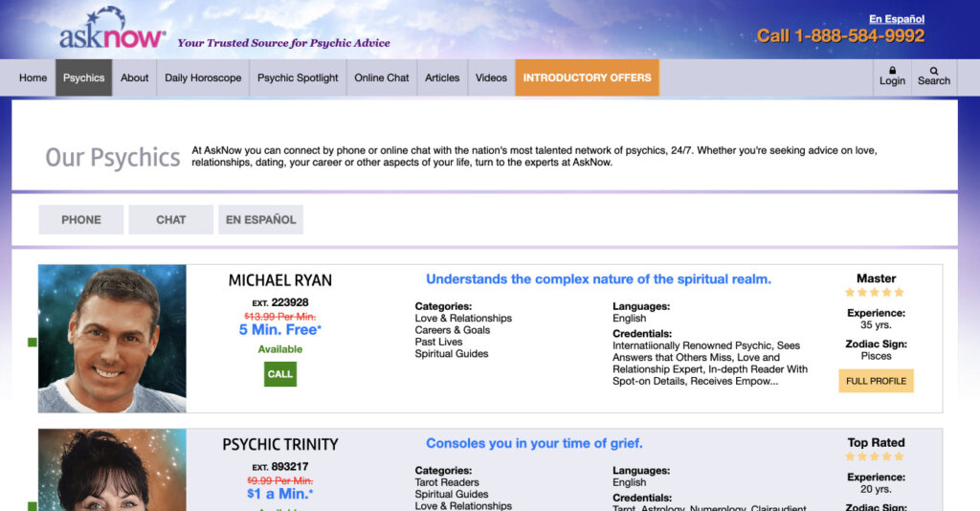Open the About page

tap(134, 78)
